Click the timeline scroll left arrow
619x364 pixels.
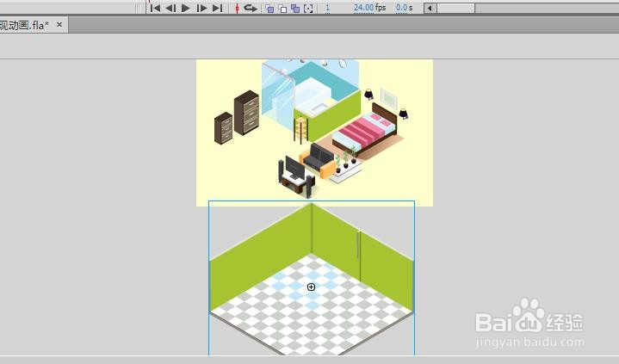[x=430, y=8]
